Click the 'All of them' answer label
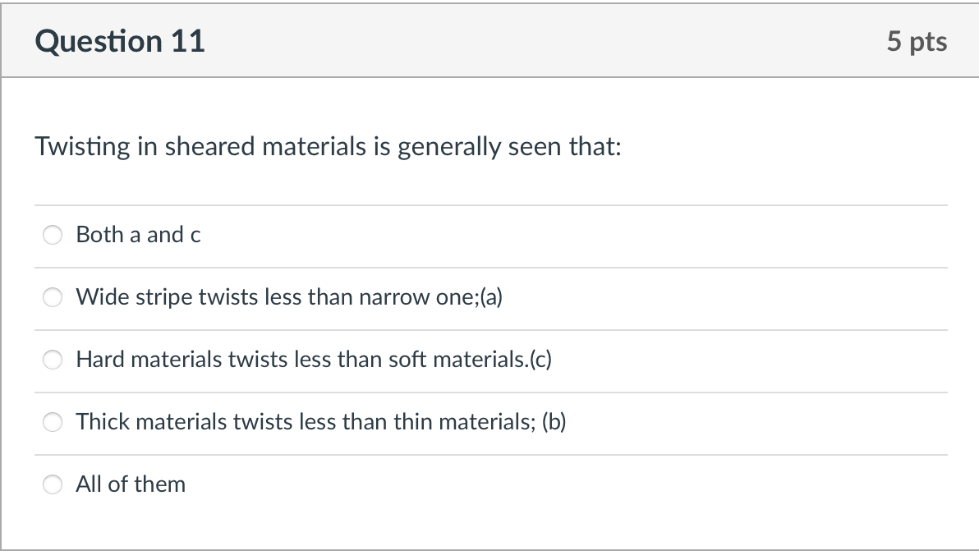The image size is (979, 560). [x=130, y=484]
